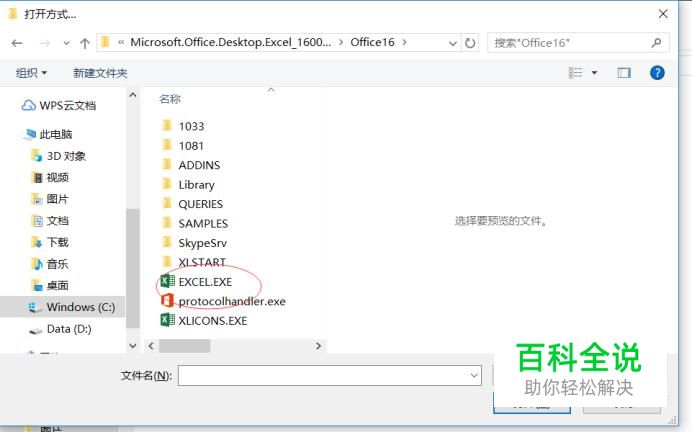The height and width of the screenshot is (432, 692).
Task: Open the 组织 menu
Action: pos(31,73)
